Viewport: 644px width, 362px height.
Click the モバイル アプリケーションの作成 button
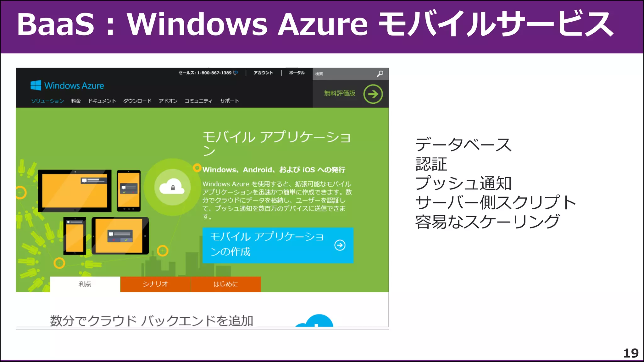tap(278, 245)
